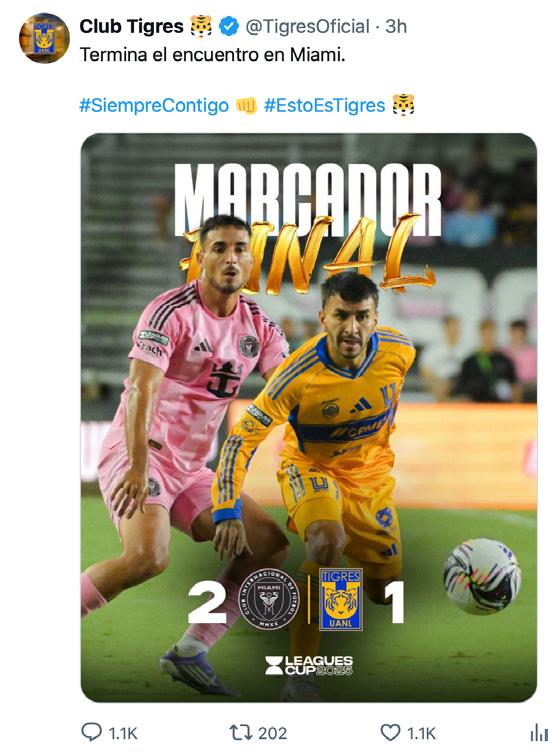
Task: Click the 1.1K reply count
Action: point(123,733)
